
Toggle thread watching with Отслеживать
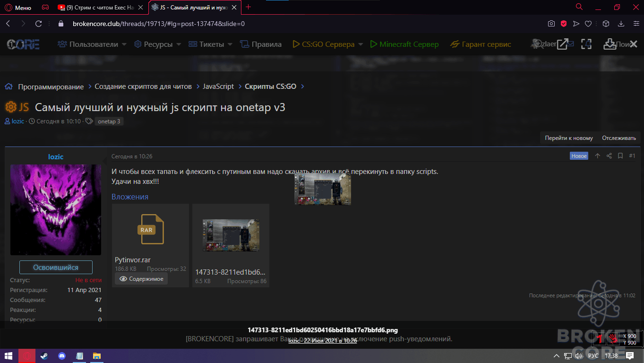click(x=619, y=138)
